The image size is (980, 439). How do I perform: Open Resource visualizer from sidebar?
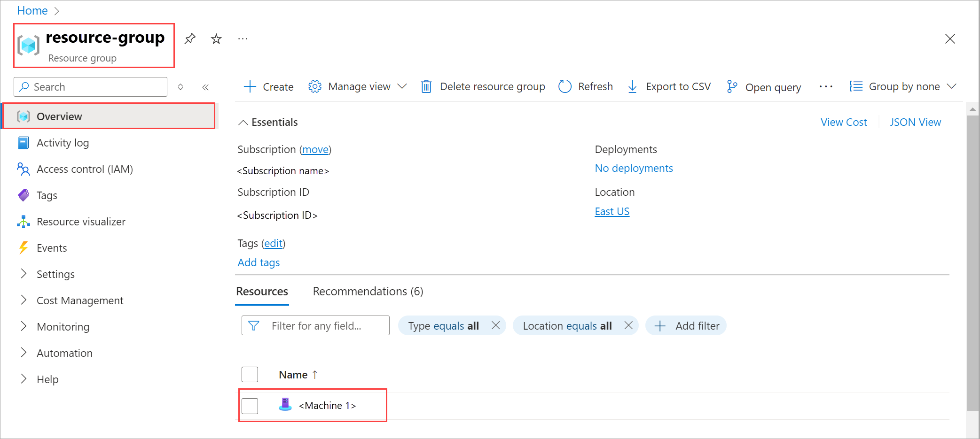[x=81, y=222]
